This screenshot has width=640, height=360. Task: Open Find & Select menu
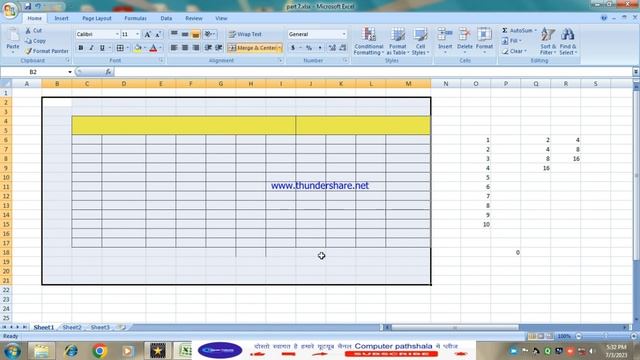coord(568,41)
